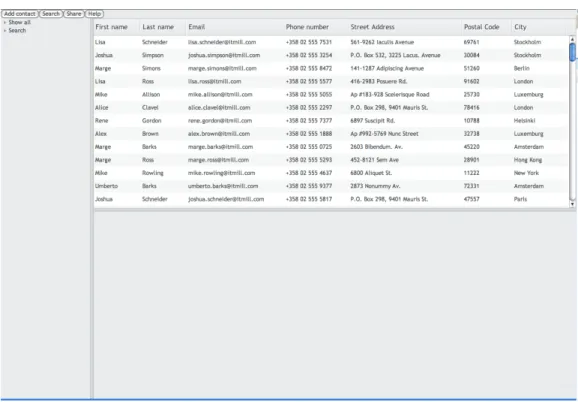Select email umberto.barks@itmill.com
The image size is (578, 402).
[x=223, y=186]
